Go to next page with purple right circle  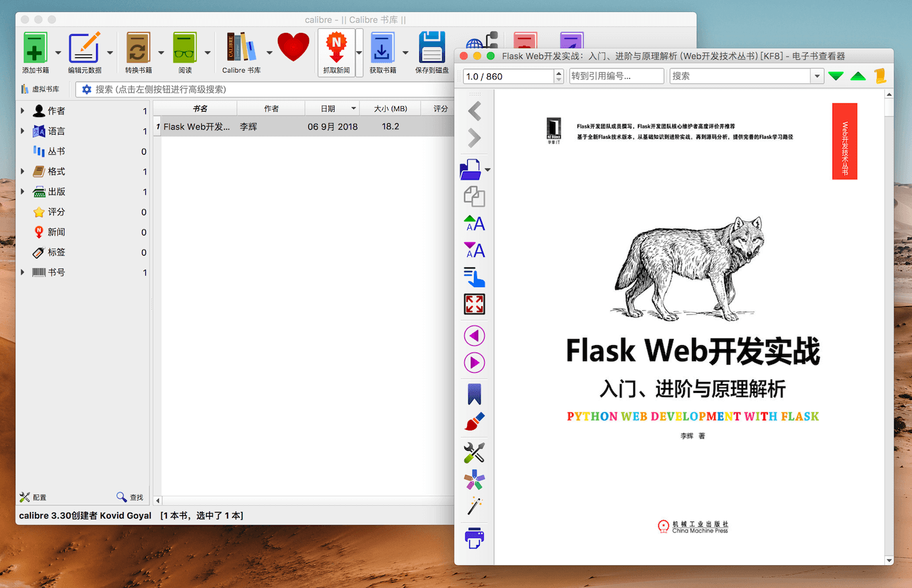(x=475, y=363)
